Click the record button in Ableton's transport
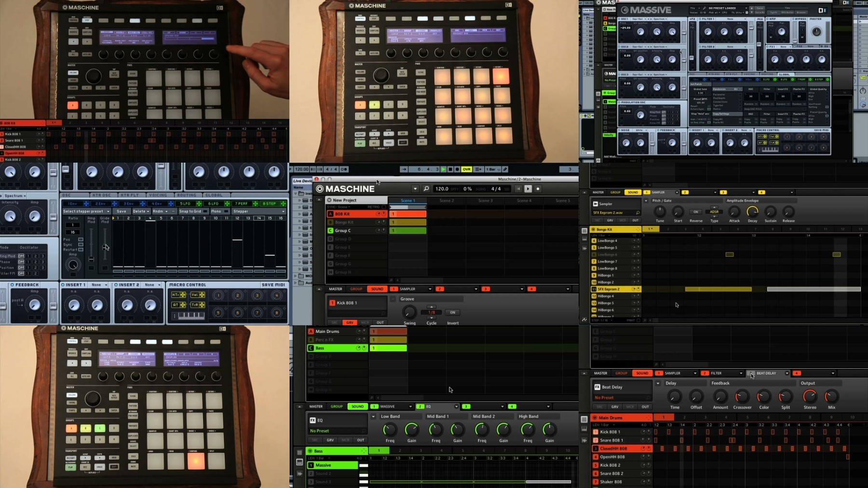 tap(457, 169)
